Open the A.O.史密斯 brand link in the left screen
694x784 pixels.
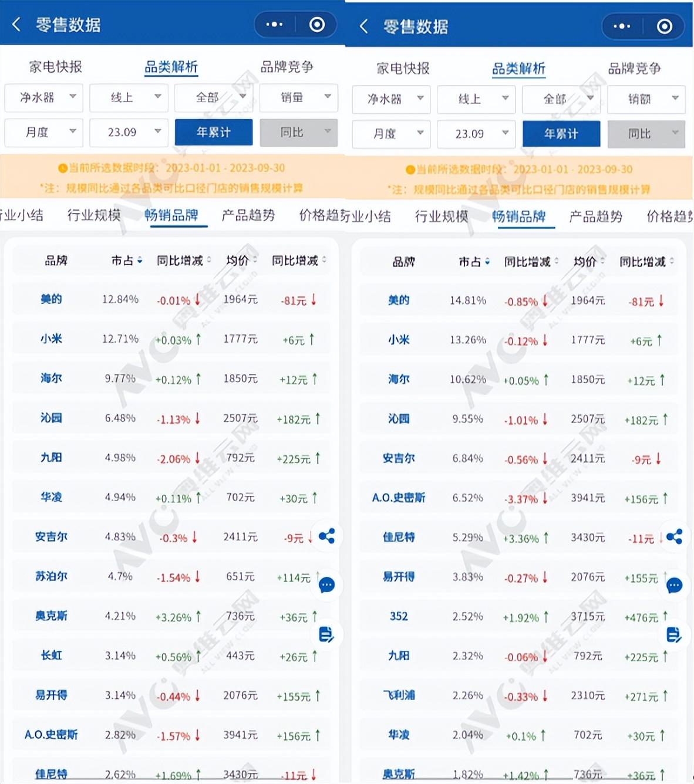point(51,735)
